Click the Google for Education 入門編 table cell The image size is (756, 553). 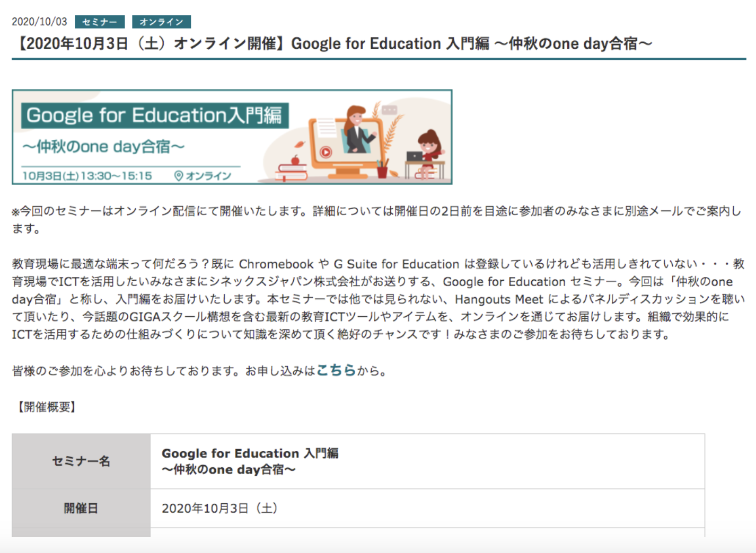427,461
